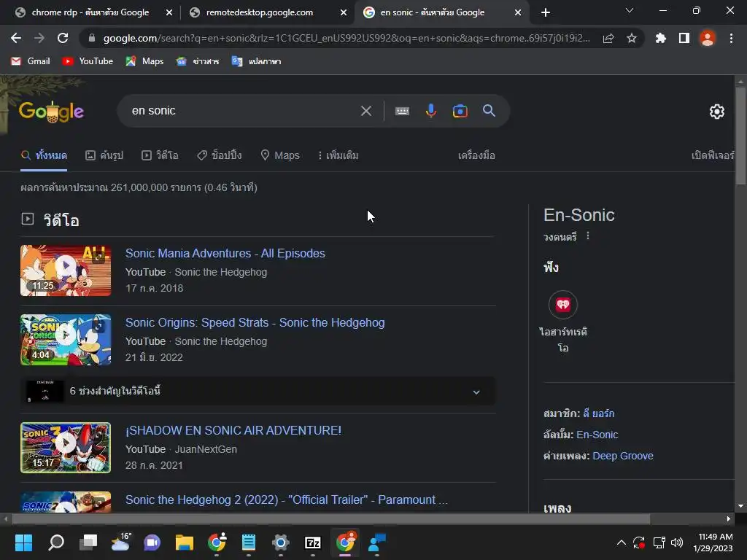The height and width of the screenshot is (560, 747).
Task: Bookmark this page with the star icon
Action: [x=632, y=38]
